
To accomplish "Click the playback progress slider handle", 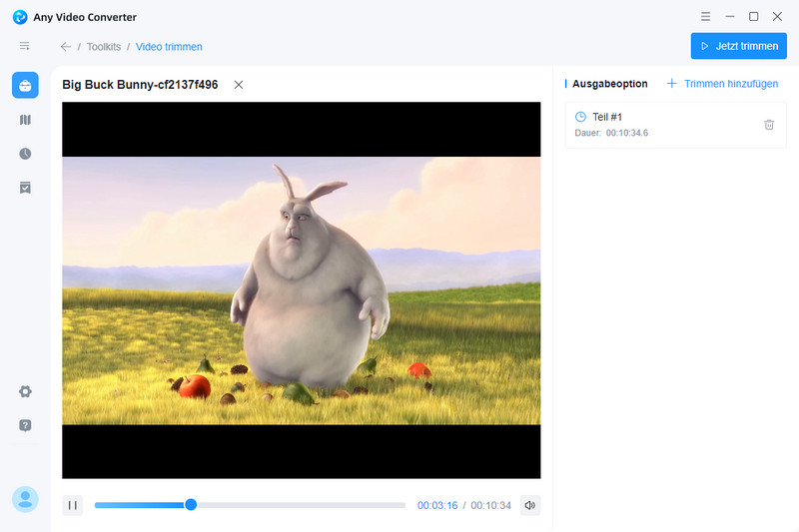I will pos(191,504).
